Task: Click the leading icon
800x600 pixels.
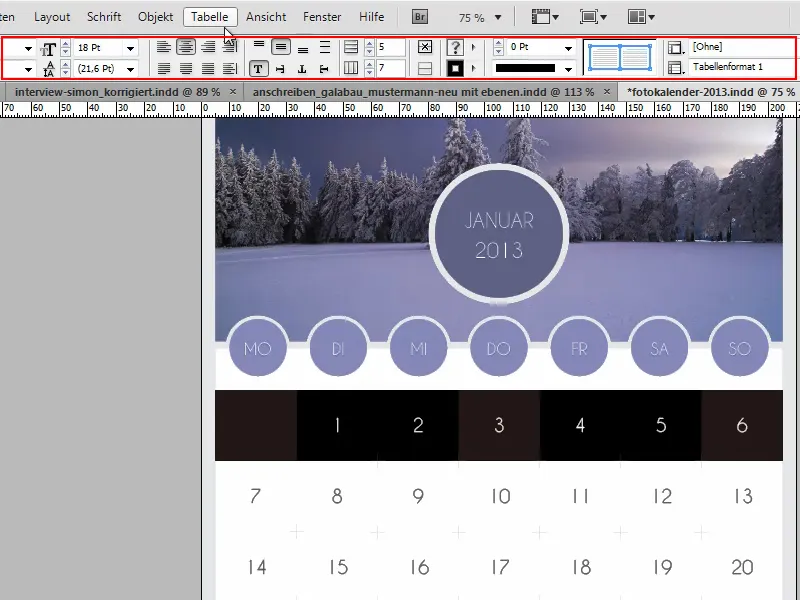Action: coord(48,68)
